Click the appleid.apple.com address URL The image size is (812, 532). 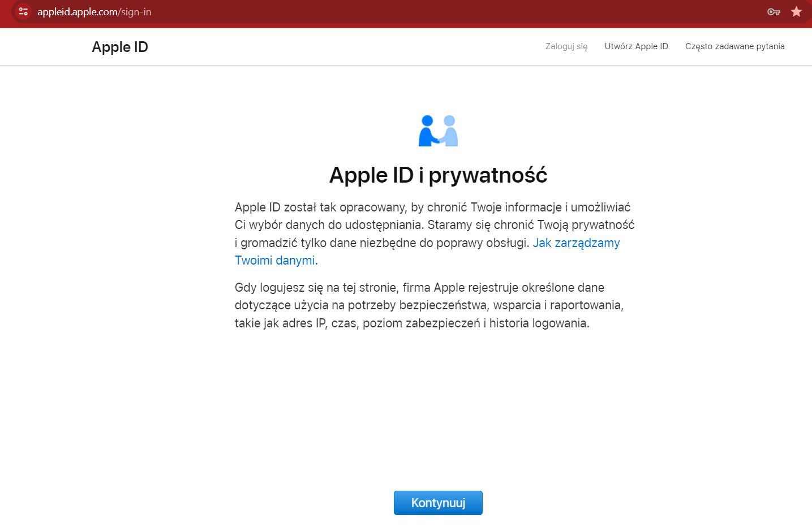coord(94,12)
